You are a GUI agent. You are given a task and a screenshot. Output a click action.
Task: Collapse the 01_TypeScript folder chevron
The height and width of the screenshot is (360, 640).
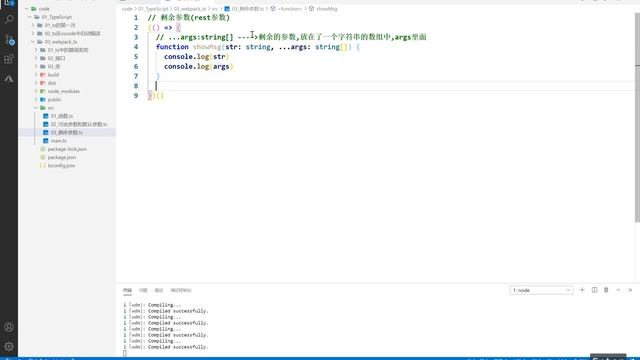pyautogui.click(x=30, y=17)
